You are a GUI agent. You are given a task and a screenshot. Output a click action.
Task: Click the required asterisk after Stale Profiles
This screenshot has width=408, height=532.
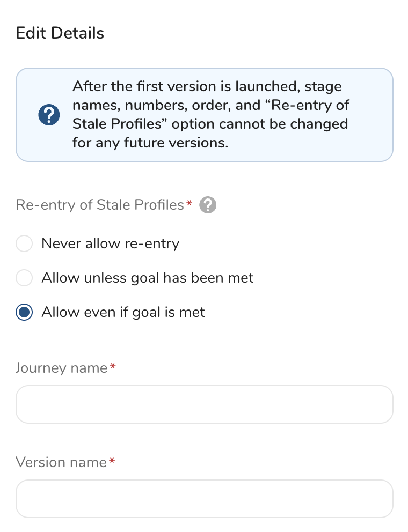pyautogui.click(x=189, y=204)
